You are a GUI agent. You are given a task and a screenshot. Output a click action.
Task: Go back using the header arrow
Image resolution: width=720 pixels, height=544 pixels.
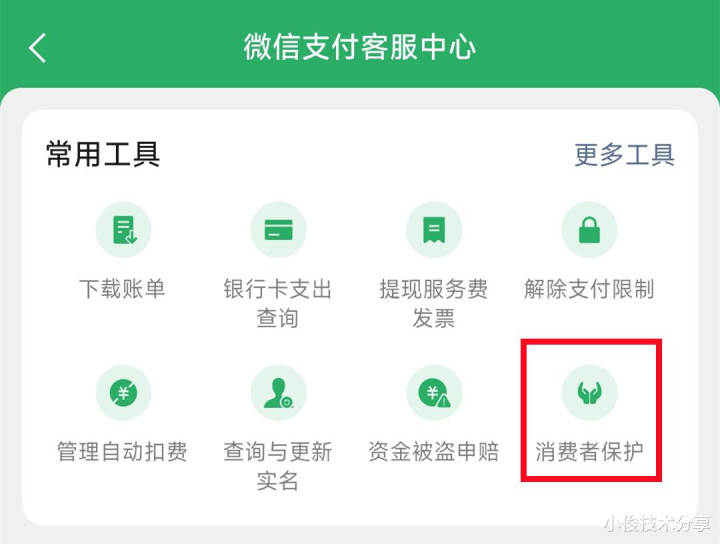tap(38, 47)
